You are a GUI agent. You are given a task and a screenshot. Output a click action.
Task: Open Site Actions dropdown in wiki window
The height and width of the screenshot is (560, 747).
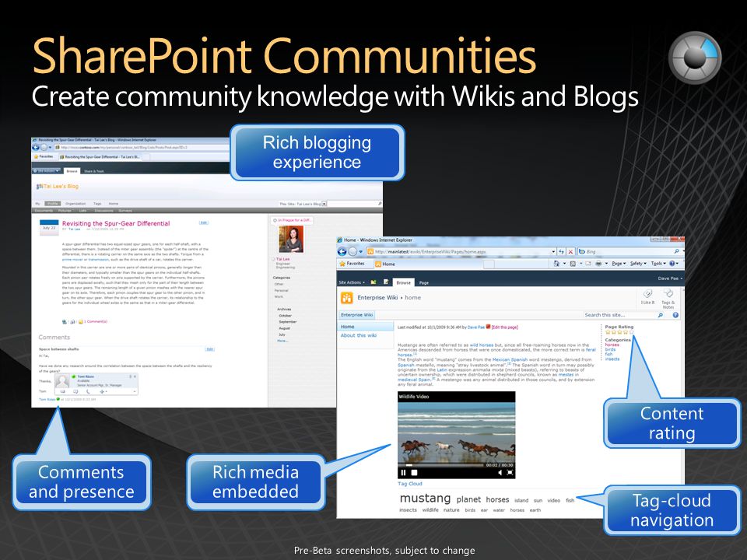point(352,283)
